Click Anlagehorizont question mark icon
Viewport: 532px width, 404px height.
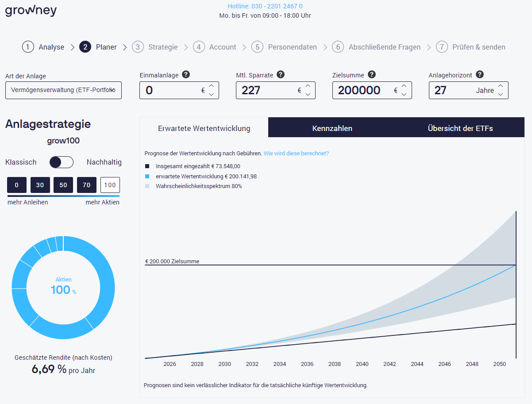click(480, 75)
